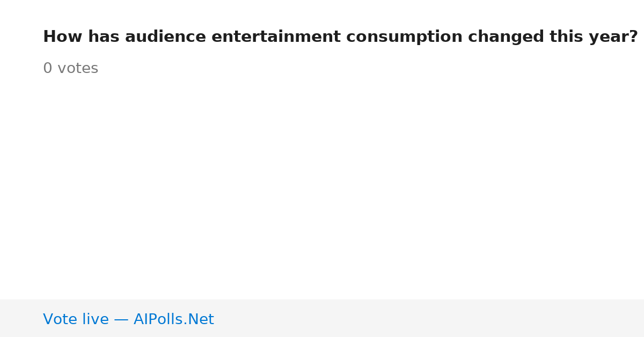This screenshot has height=337, width=644.
Task: Click the word consumption in the title
Action: [404, 37]
